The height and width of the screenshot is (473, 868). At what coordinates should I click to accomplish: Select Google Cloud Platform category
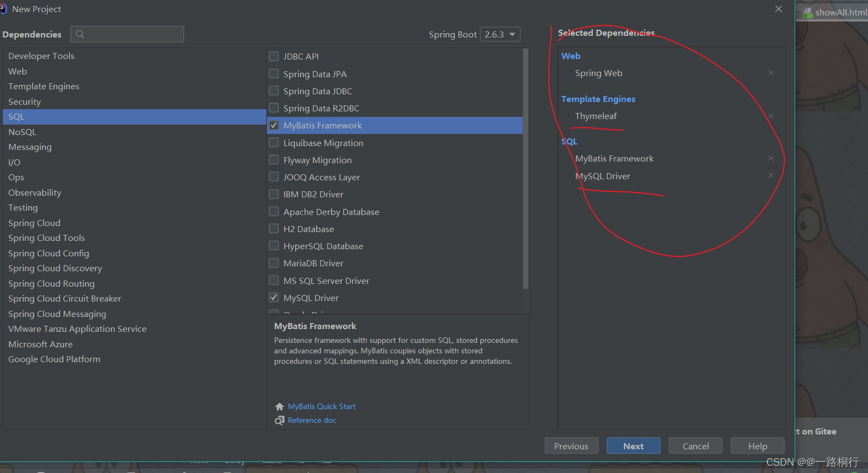[135, 359]
